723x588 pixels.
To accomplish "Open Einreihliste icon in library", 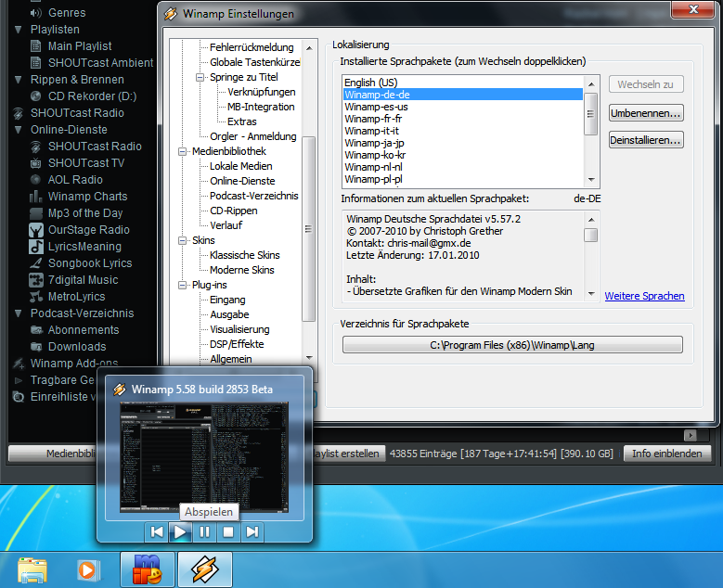I will click(18, 397).
